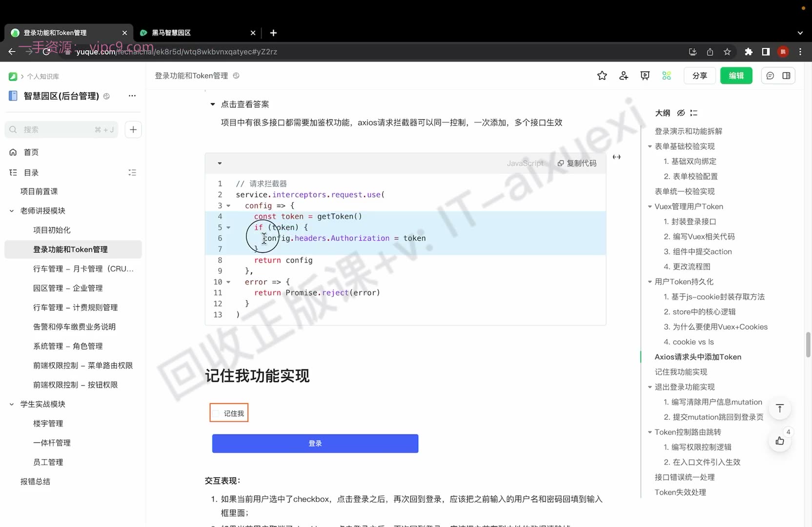
Task: Select the 登录功能和Token管理 browser tab
Action: (x=69, y=33)
